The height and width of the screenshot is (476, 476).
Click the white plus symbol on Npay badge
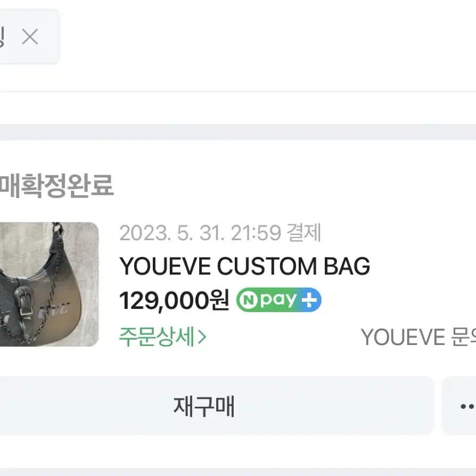click(309, 300)
